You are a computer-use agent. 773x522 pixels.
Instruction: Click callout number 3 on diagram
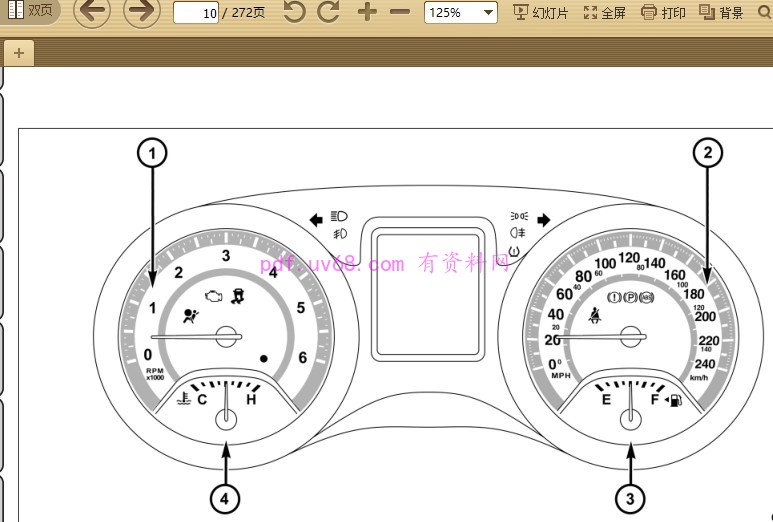coord(629,498)
